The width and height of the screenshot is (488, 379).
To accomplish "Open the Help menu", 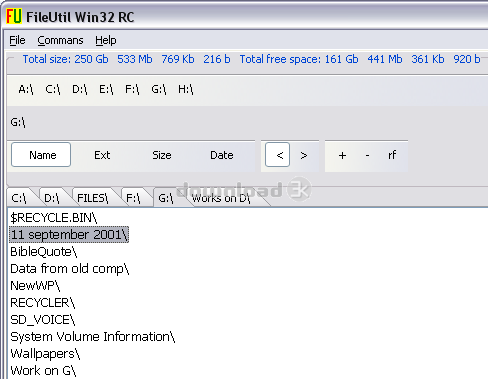I will click(106, 40).
